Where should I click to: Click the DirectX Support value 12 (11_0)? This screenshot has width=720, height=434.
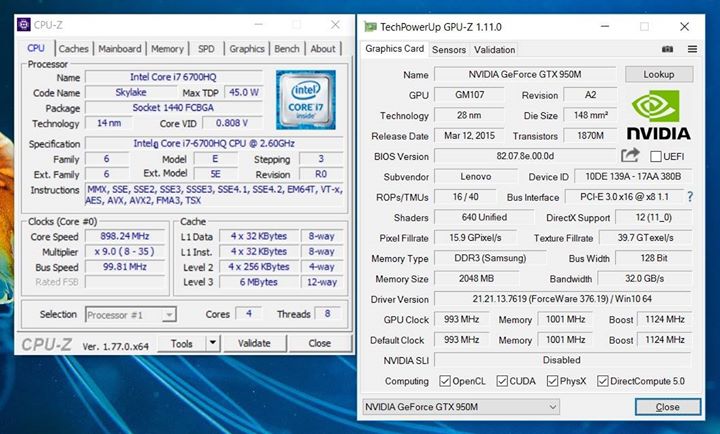653,217
